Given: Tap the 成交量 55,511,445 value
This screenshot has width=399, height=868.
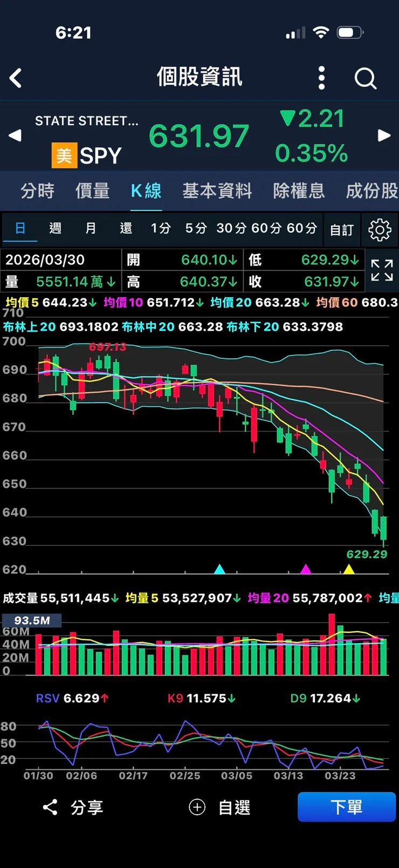Looking at the screenshot, I should (61, 598).
